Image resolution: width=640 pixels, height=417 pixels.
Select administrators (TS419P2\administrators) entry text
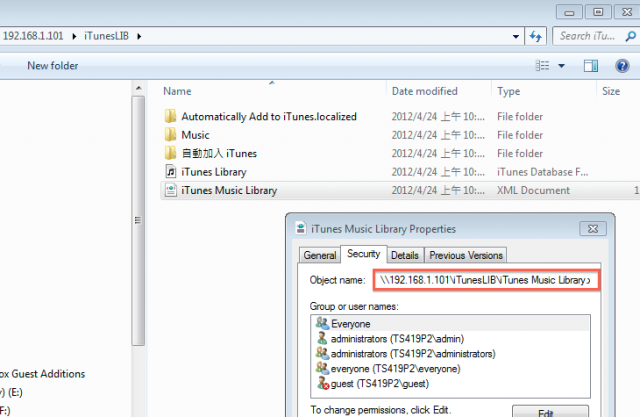(413, 354)
